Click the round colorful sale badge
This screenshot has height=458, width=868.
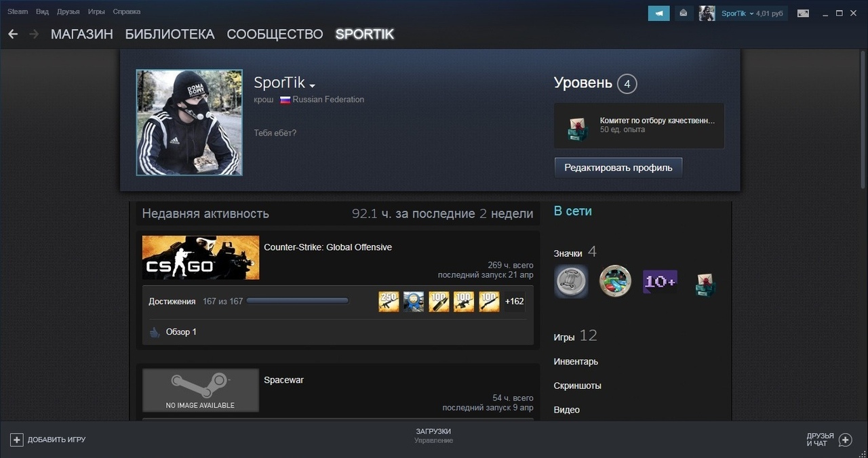pos(615,281)
